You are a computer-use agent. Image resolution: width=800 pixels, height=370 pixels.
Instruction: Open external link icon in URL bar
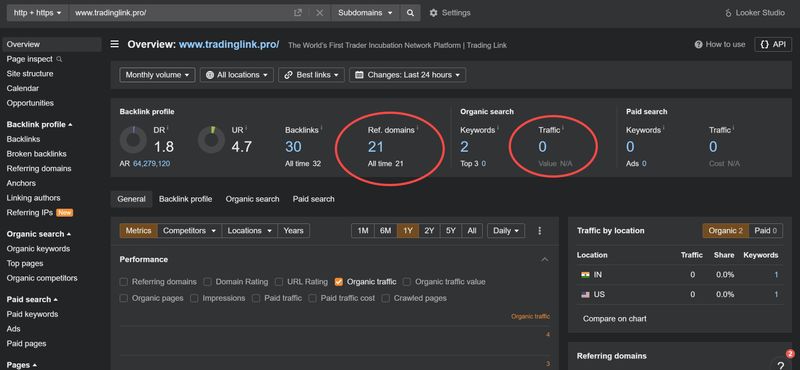(x=298, y=13)
